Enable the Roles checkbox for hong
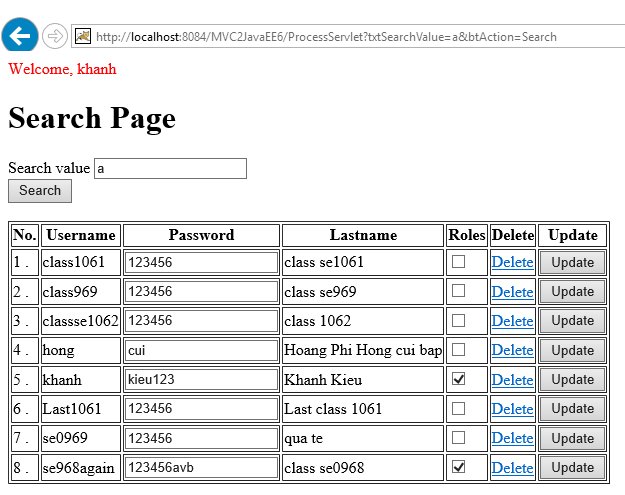Viewport: 625px width, 495px height. (458, 350)
